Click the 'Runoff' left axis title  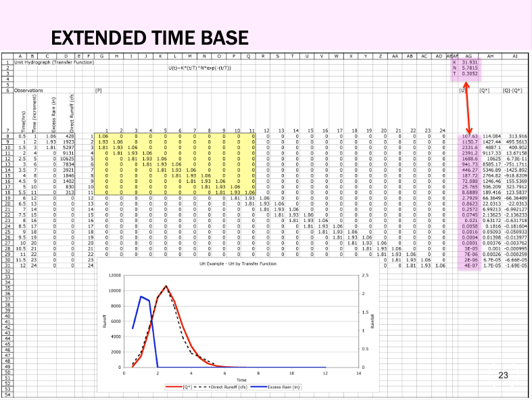(105, 321)
